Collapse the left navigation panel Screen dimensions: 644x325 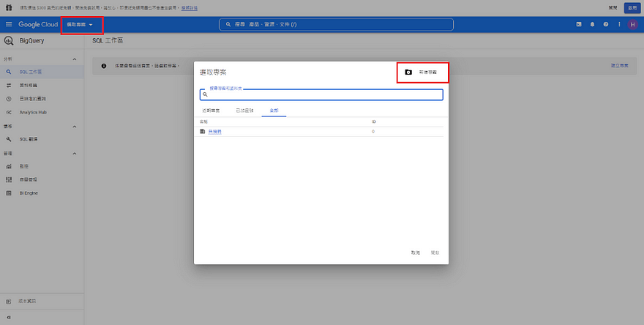point(9,317)
